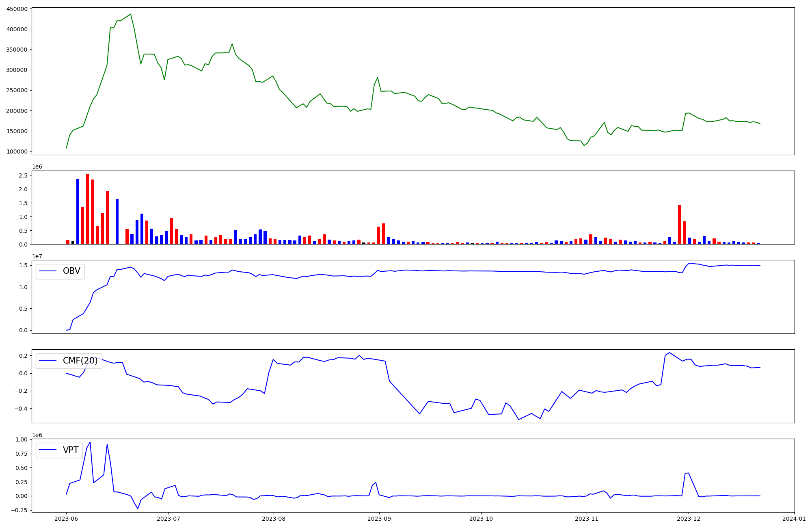The height and width of the screenshot is (528, 812).
Task: Click the highest peak of green price line
Action: coord(130,14)
